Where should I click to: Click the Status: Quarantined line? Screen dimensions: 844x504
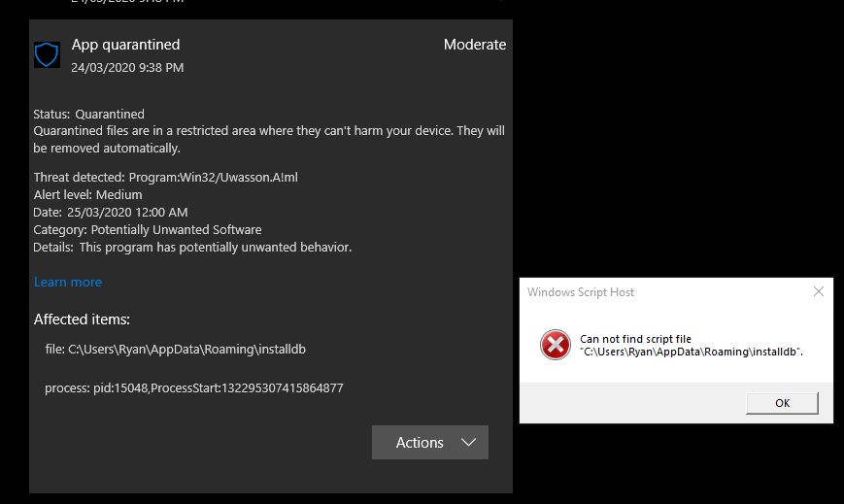coord(88,115)
